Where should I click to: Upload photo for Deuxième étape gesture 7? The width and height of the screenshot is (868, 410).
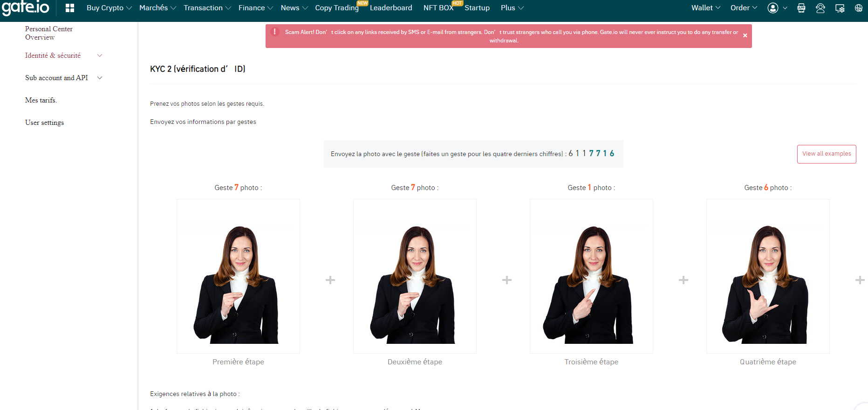(415, 276)
